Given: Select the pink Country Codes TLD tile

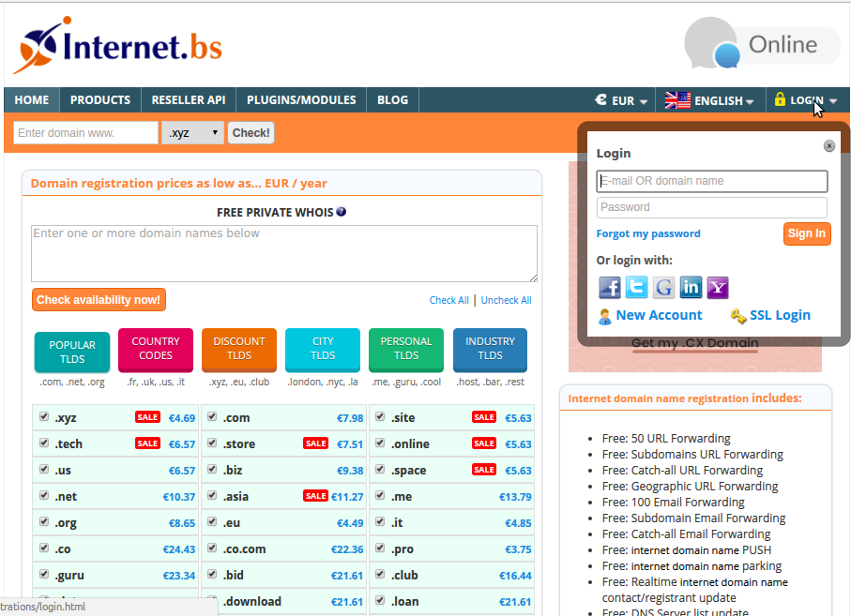Looking at the screenshot, I should (156, 349).
